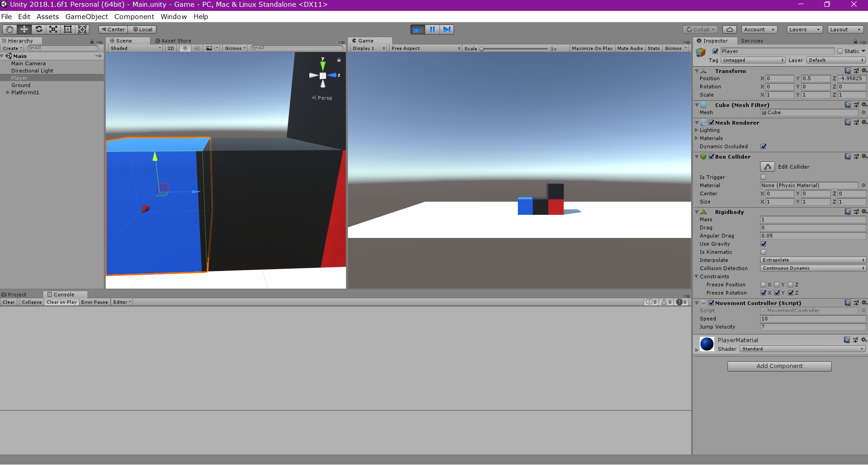The width and height of the screenshot is (868, 465).
Task: Open Collision Detection dropdown
Action: (813, 268)
